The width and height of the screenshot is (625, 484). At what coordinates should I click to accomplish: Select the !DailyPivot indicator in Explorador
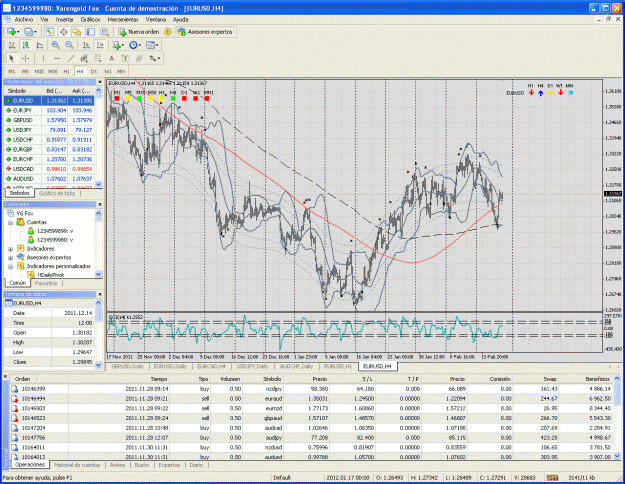point(51,275)
